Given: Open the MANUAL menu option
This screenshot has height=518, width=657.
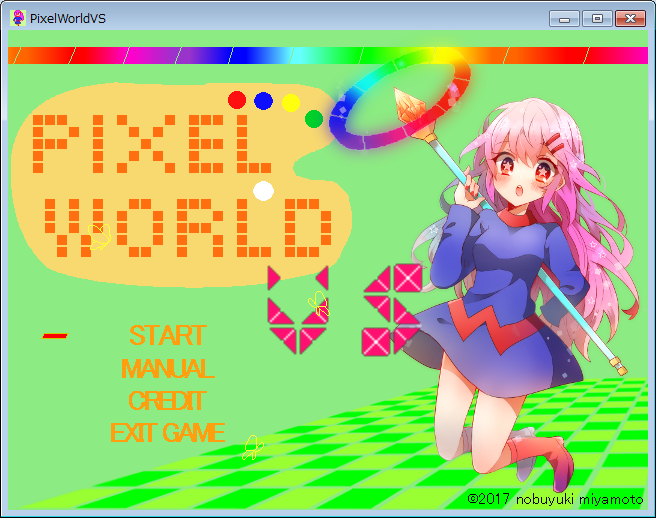Looking at the screenshot, I should 168,368.
